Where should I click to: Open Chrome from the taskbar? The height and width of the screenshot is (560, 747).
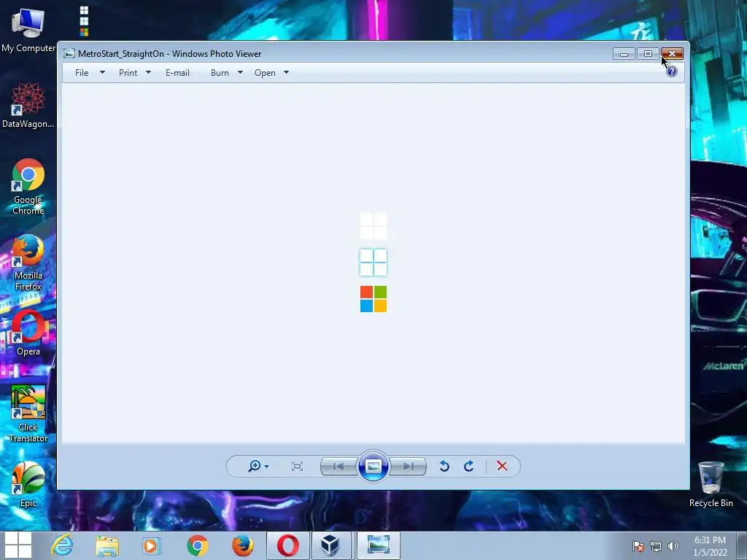(197, 545)
